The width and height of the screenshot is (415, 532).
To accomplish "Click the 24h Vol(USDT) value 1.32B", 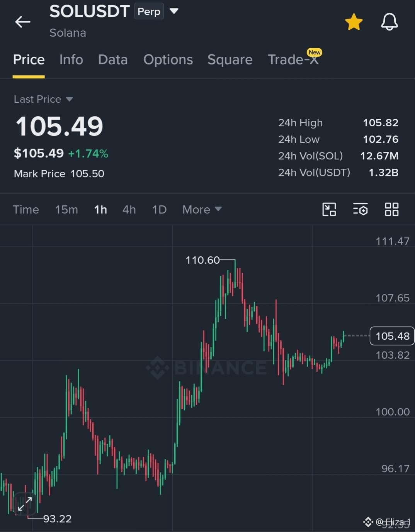I will click(x=383, y=173).
